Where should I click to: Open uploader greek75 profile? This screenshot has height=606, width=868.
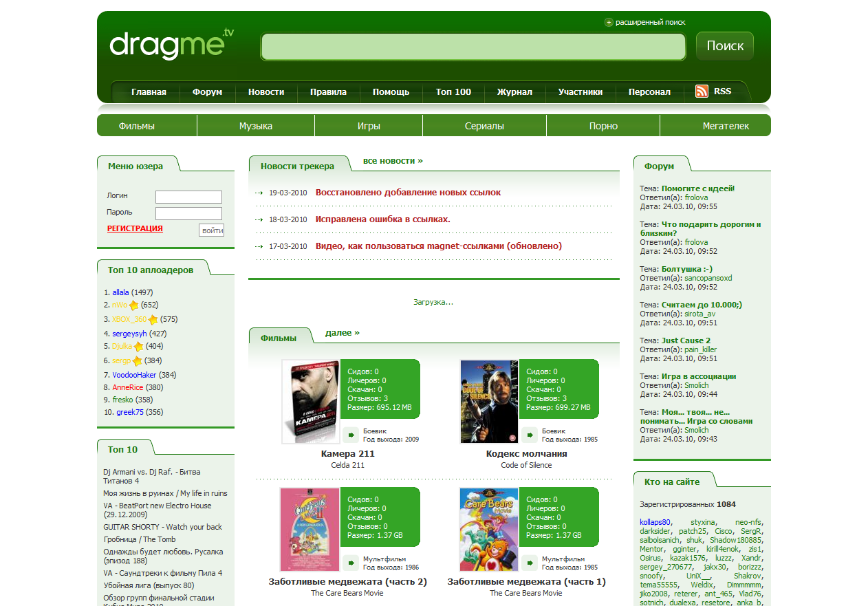(x=130, y=413)
